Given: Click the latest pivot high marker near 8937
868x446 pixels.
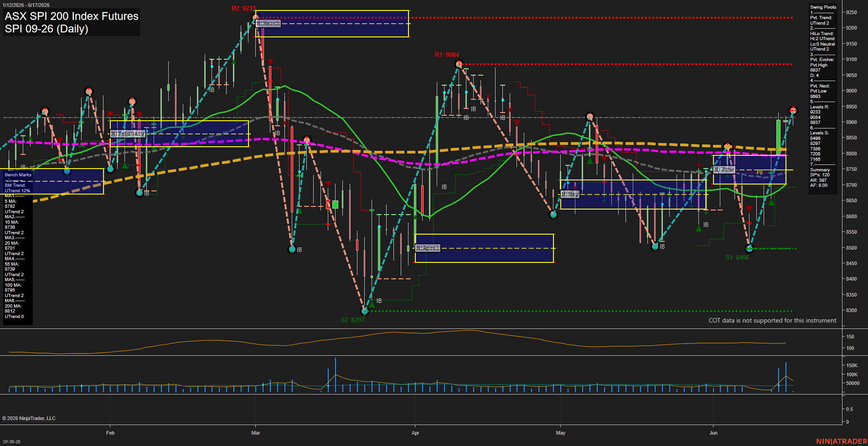Looking at the screenshot, I should (793, 111).
